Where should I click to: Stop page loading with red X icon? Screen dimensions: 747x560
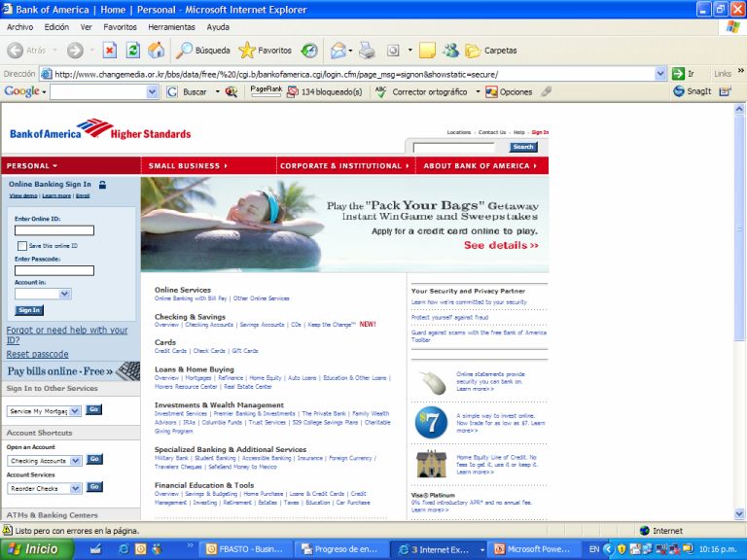pyautogui.click(x=110, y=50)
